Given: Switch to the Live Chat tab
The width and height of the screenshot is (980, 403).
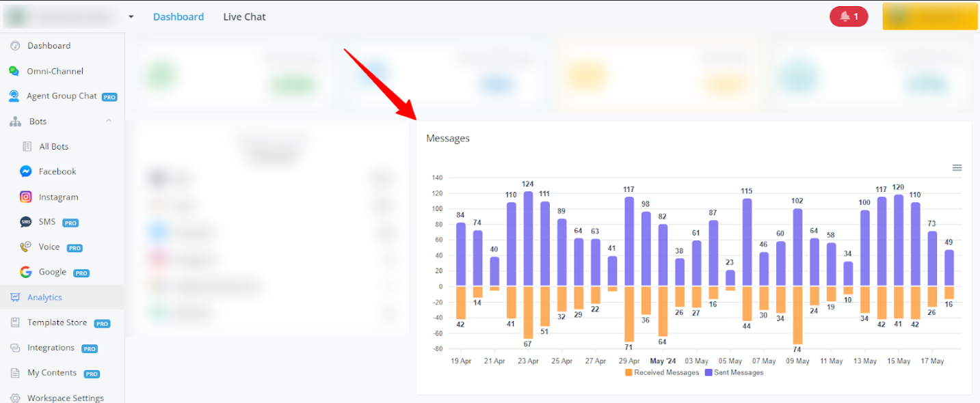Looking at the screenshot, I should coord(244,17).
